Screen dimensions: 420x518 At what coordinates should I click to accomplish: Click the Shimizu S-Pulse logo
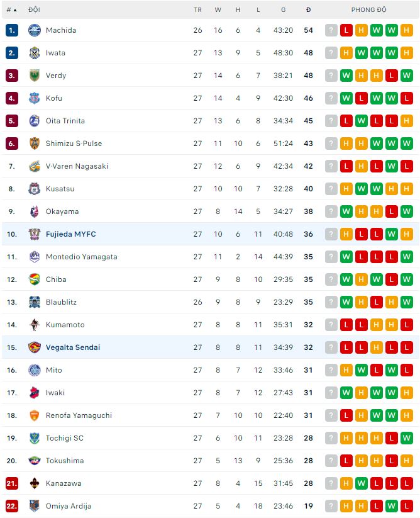35,144
